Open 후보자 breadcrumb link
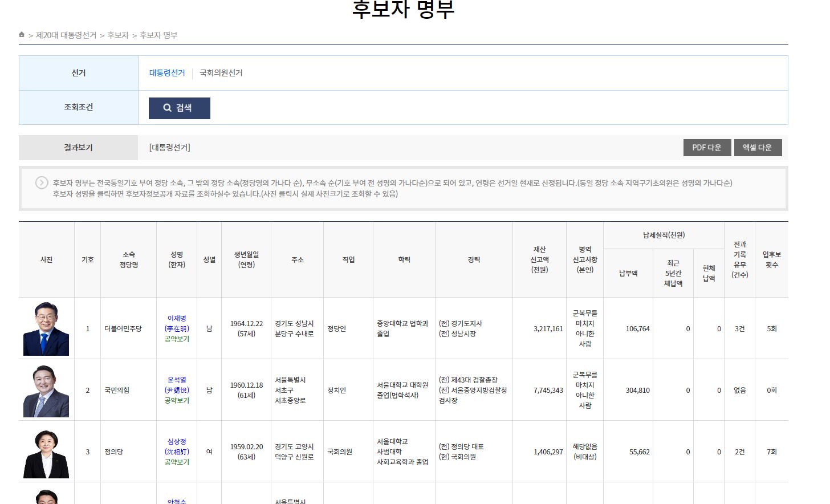The width and height of the screenshot is (830, 504). [x=118, y=35]
